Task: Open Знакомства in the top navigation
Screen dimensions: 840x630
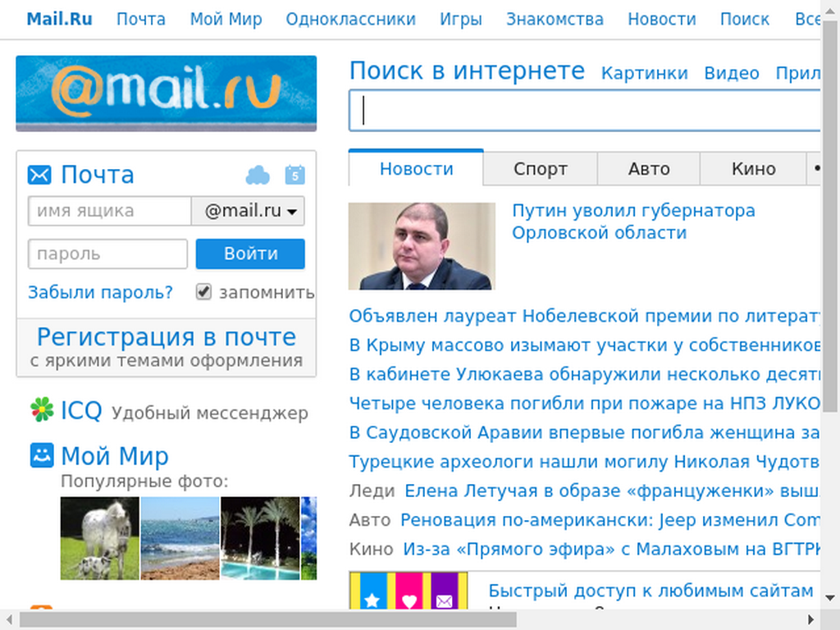Action: [x=555, y=20]
